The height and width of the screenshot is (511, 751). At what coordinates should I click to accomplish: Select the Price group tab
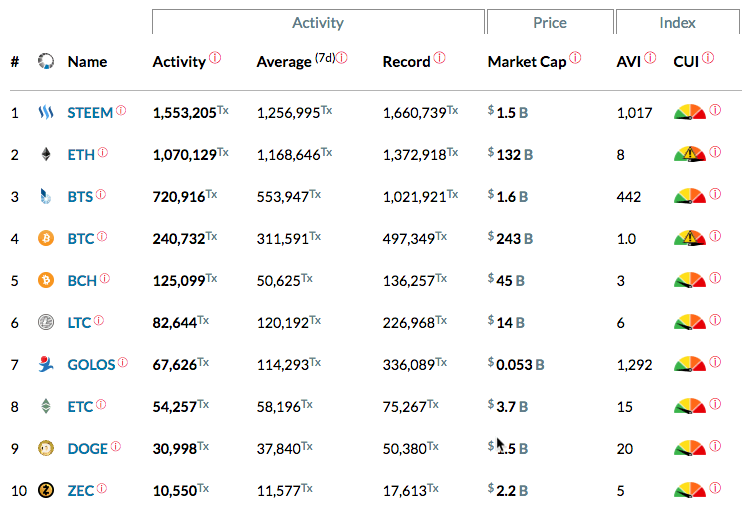[x=550, y=22]
